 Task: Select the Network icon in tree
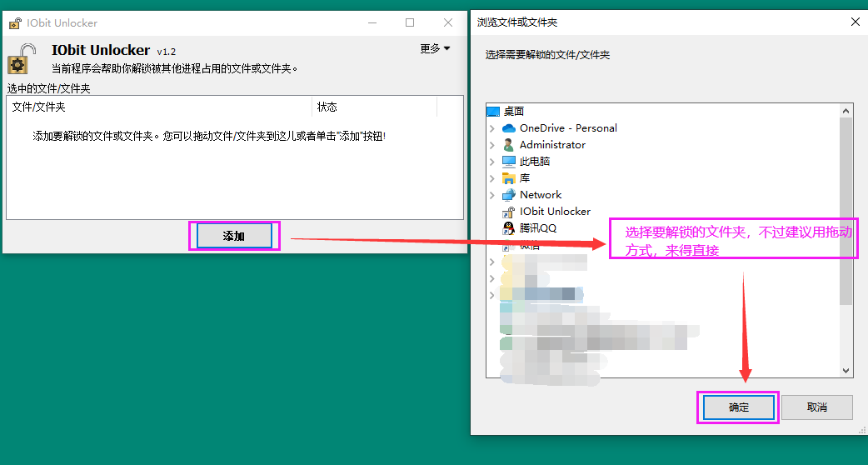(509, 195)
